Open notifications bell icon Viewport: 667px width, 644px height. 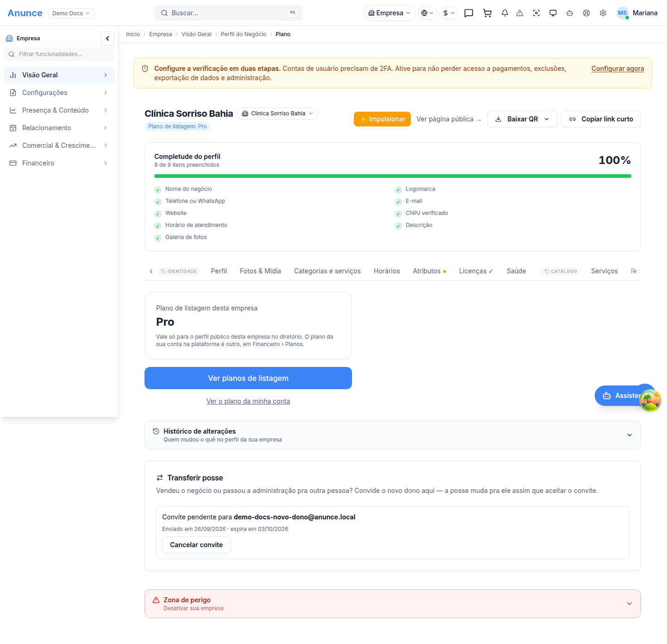coord(505,13)
